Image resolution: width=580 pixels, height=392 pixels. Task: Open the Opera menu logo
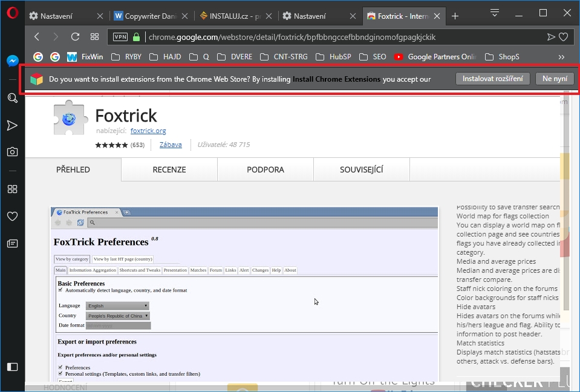[x=12, y=13]
